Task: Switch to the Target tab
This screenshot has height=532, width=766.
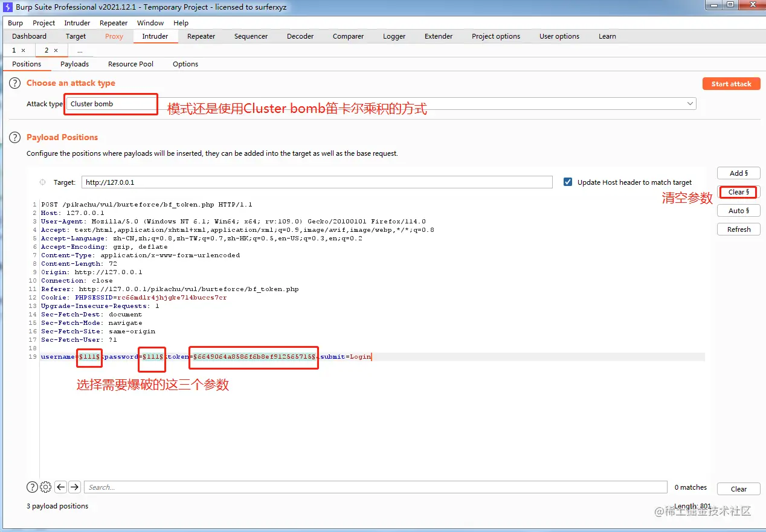Action: (x=76, y=36)
